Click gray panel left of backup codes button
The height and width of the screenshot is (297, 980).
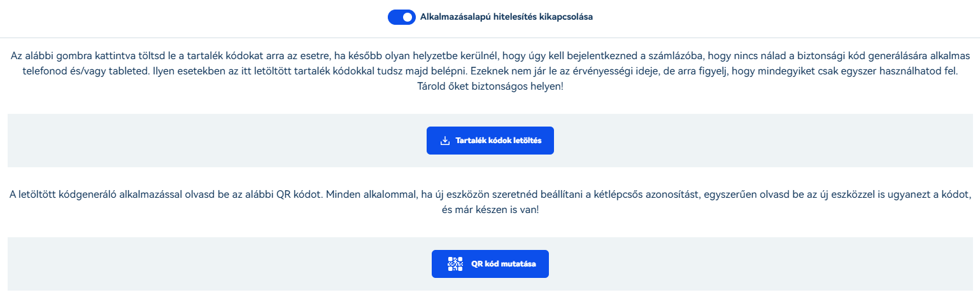coord(217,141)
